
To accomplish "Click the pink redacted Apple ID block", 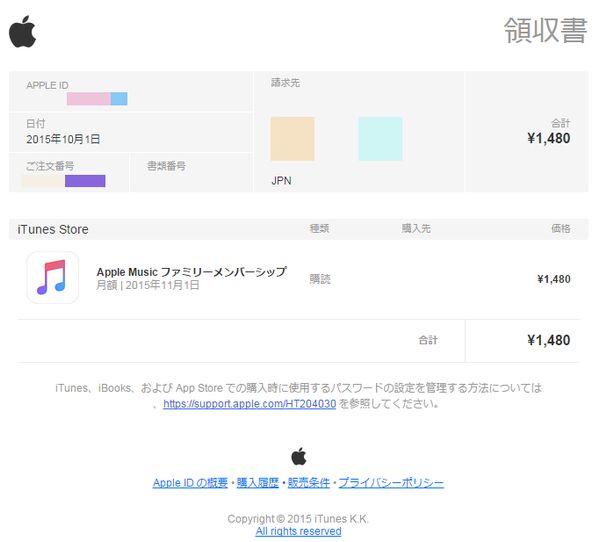I will click(x=88, y=98).
